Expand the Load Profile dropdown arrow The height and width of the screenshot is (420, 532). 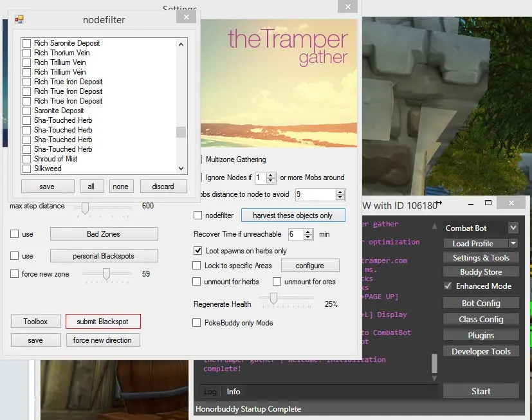513,244
